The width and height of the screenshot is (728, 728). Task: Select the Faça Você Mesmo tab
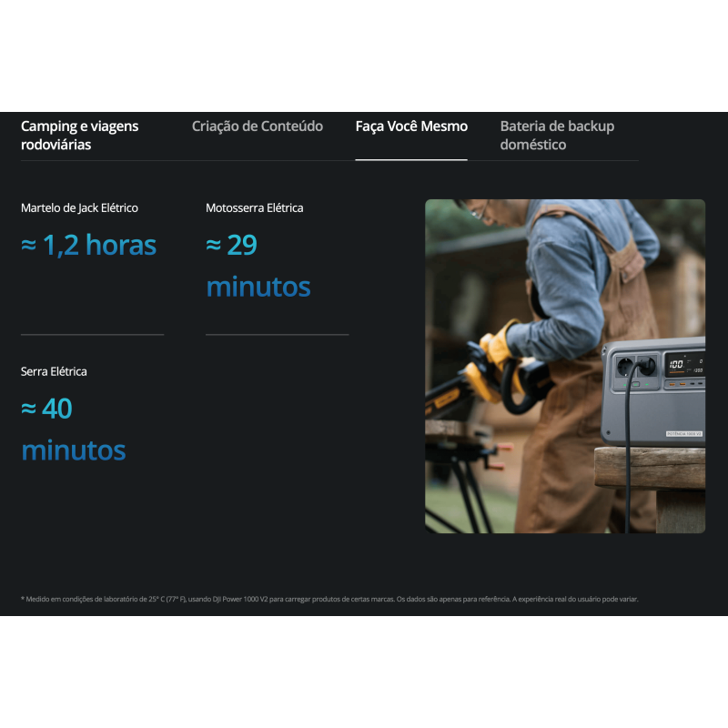411,126
